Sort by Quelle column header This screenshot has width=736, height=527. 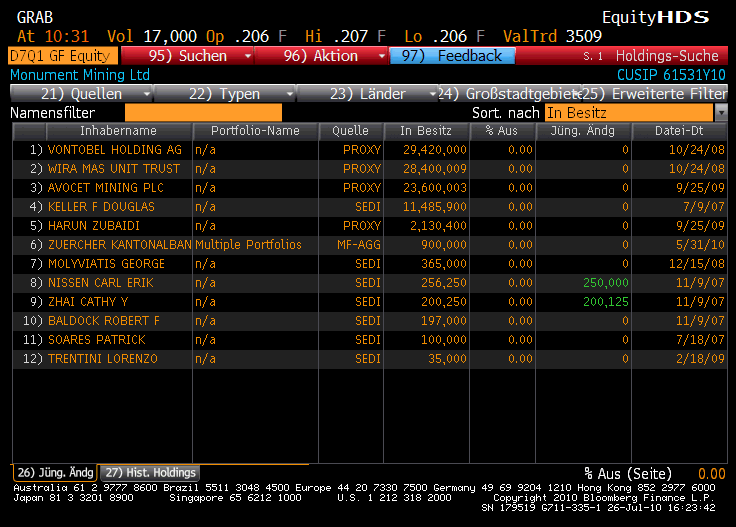(x=351, y=131)
